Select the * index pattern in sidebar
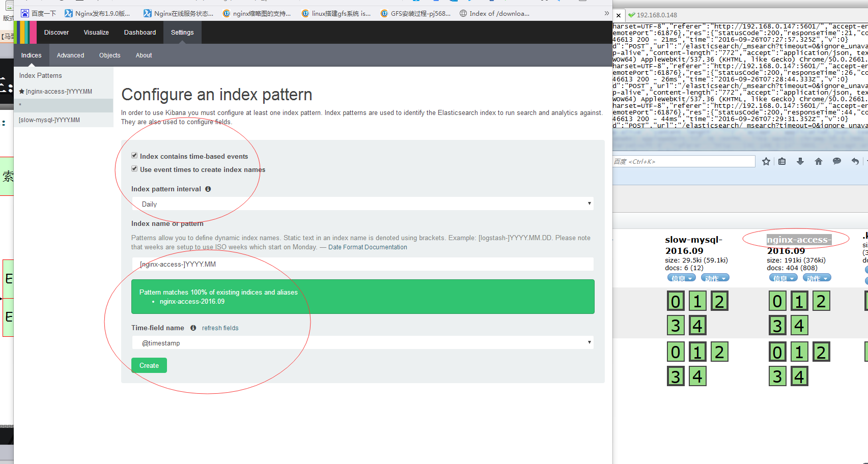The height and width of the screenshot is (464, 868). 63,105
